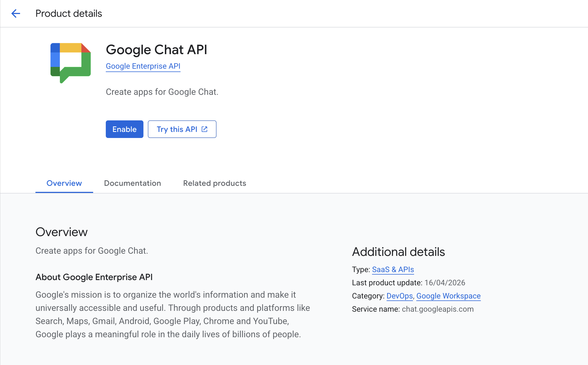The width and height of the screenshot is (588, 365).
Task: Click the Product details page title
Action: coord(69,13)
